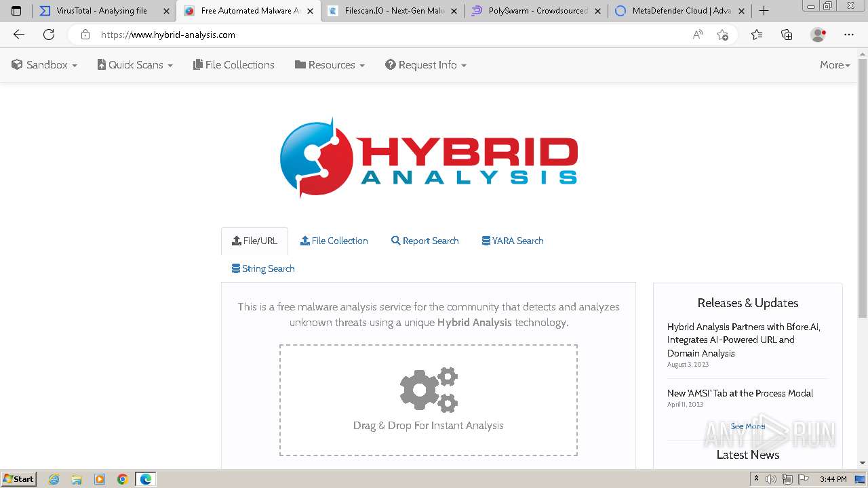Select the String Search tab
The width and height of the screenshot is (868, 488).
263,268
